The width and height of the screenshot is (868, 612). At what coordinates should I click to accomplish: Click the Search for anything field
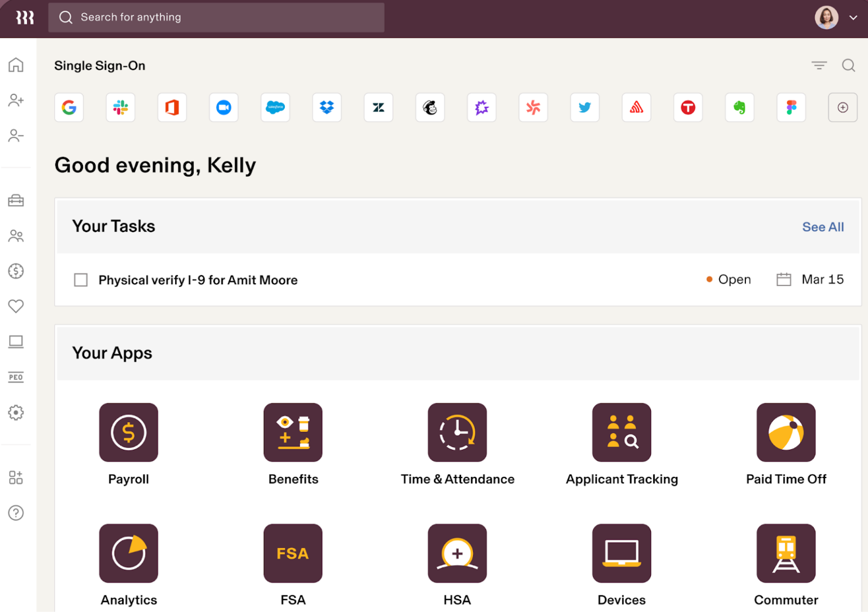(x=216, y=17)
